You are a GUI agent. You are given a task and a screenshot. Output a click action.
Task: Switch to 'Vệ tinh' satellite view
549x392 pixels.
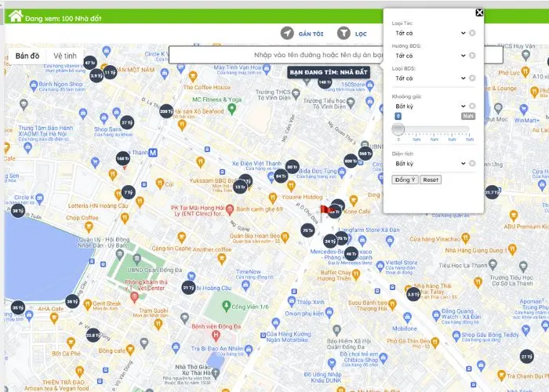(x=65, y=56)
